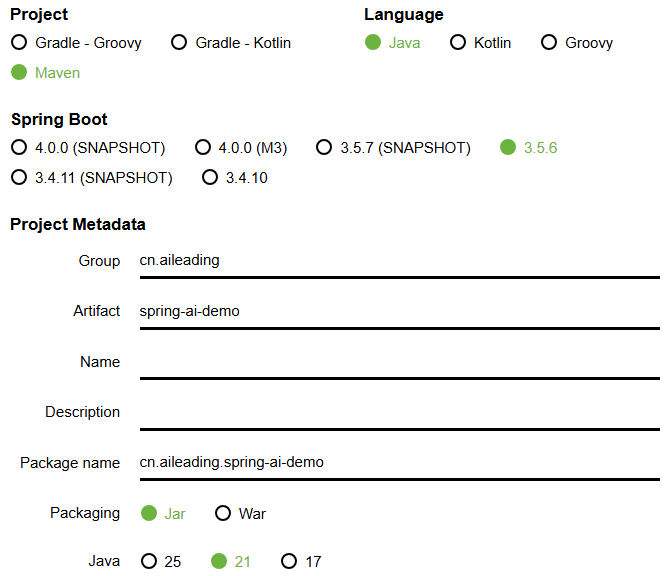Switch packaging to War
The height and width of the screenshot is (576, 671).
coord(223,513)
